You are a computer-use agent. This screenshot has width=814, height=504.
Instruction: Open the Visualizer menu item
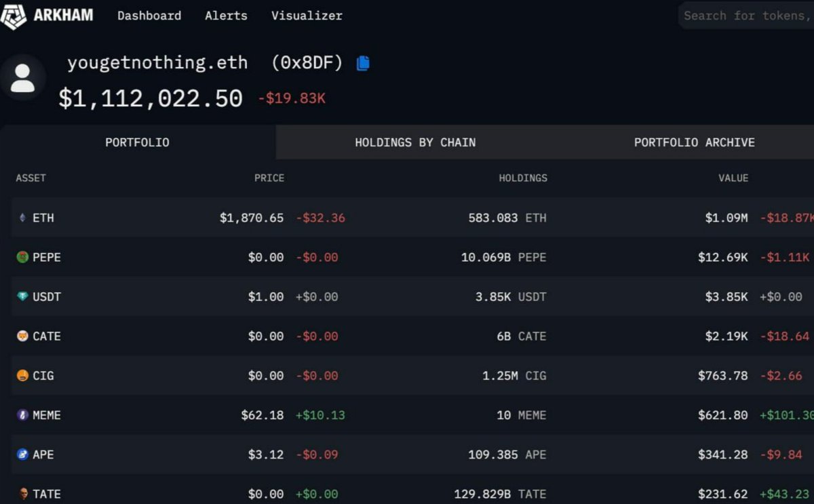tap(307, 15)
